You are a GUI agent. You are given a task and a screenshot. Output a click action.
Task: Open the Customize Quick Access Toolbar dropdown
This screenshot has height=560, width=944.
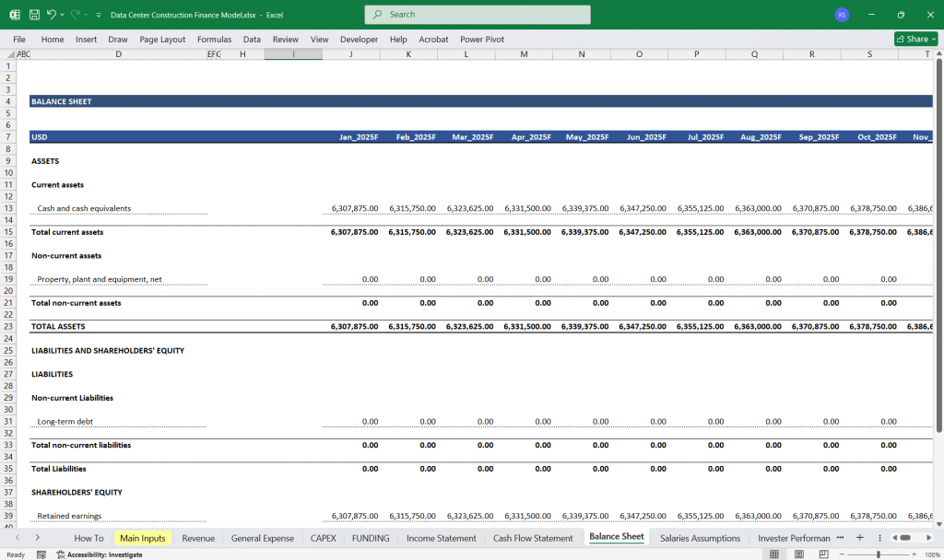(100, 13)
